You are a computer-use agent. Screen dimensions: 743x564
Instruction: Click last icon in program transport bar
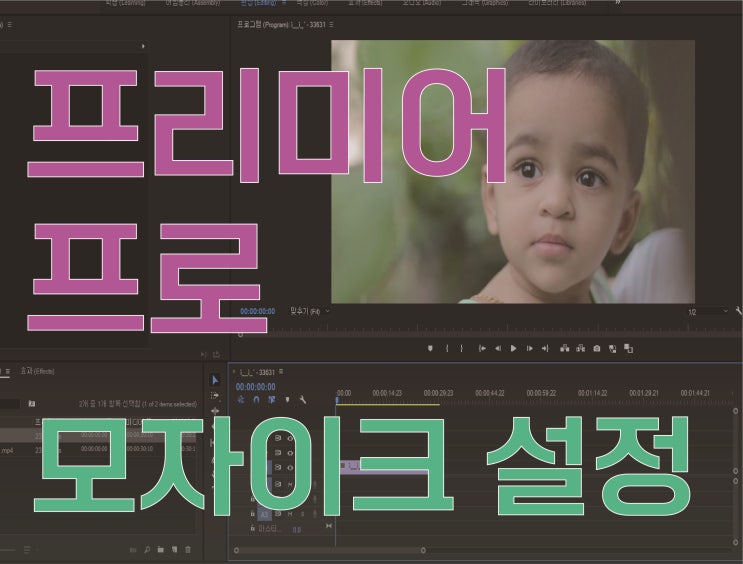[x=628, y=348]
